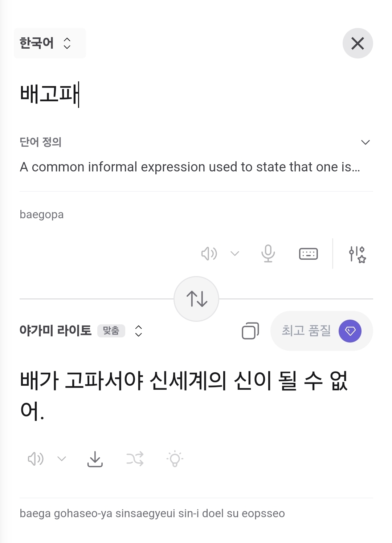Click the 배고파 source text field

click(x=49, y=94)
